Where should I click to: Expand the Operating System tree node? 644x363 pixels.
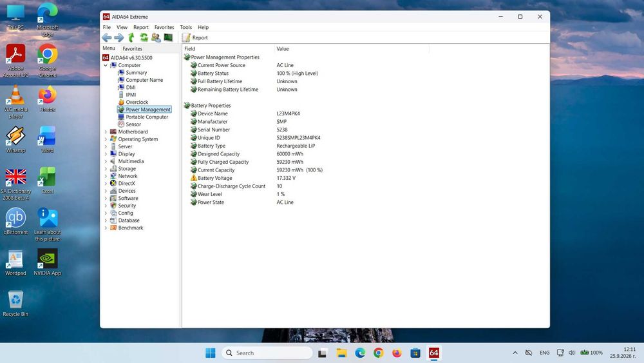click(106, 139)
